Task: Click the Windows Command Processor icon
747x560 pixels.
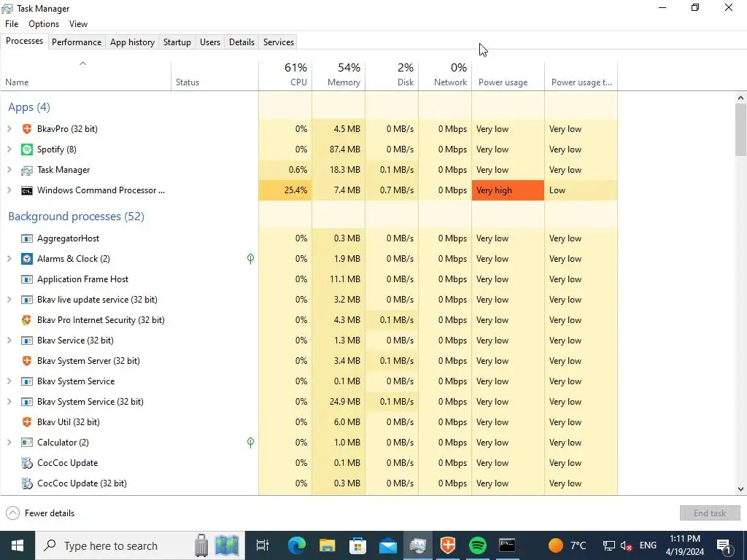Action: coord(27,190)
